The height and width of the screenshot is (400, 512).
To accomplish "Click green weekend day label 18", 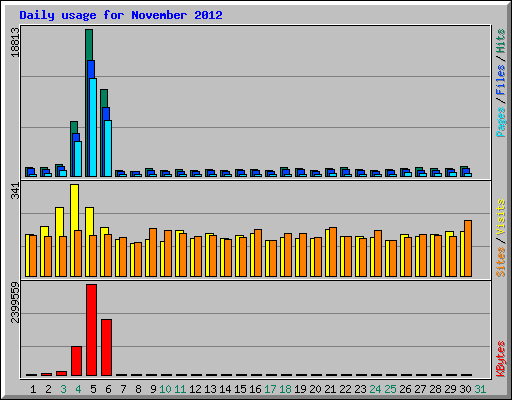I will point(285,389).
